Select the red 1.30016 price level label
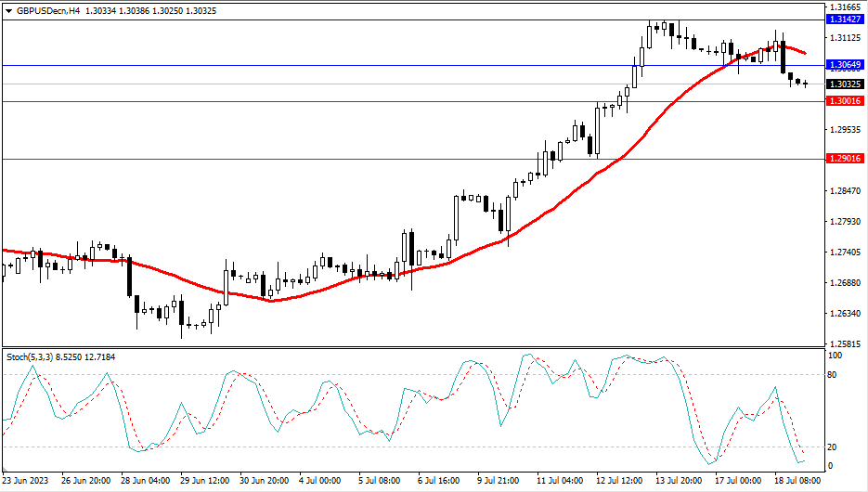 [843, 101]
